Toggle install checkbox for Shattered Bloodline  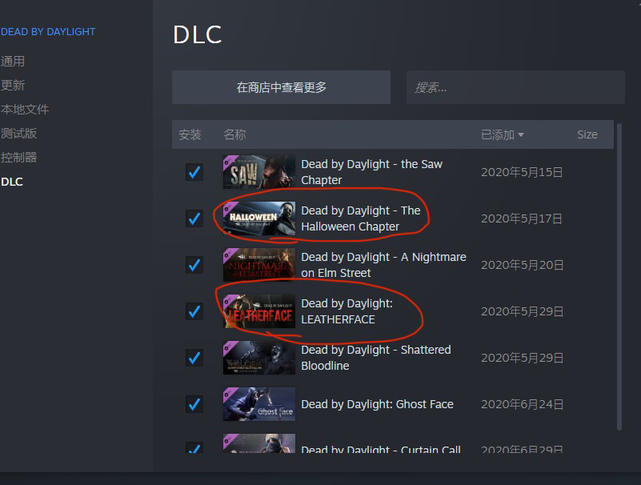[194, 358]
